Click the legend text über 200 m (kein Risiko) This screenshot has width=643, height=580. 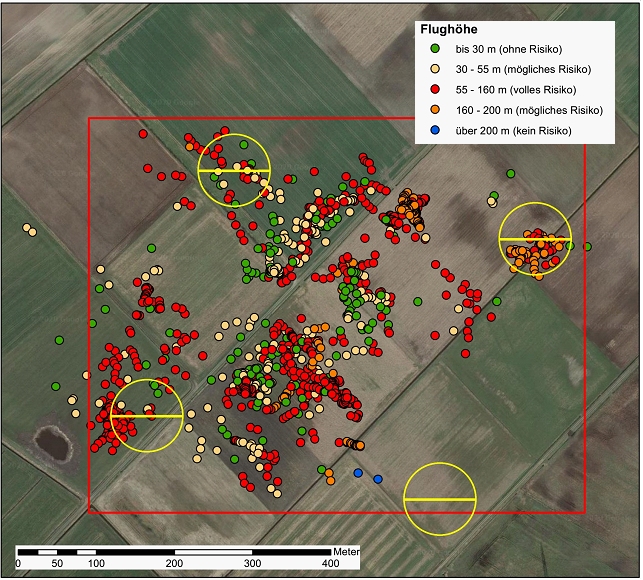(513, 131)
